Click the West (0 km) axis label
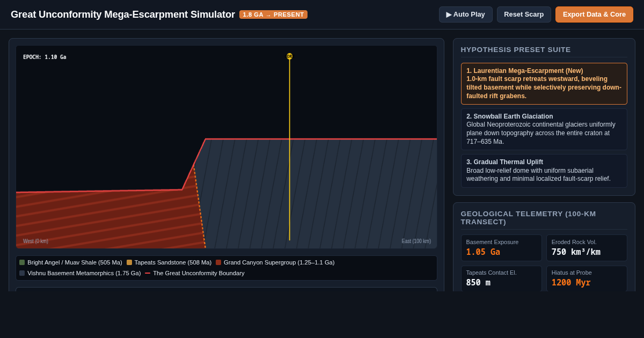644x338 pixels. click(x=35, y=241)
